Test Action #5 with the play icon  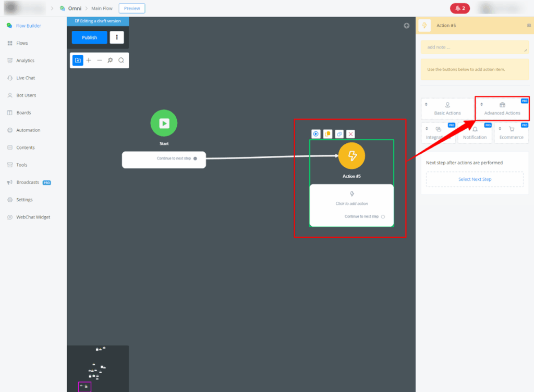point(315,134)
